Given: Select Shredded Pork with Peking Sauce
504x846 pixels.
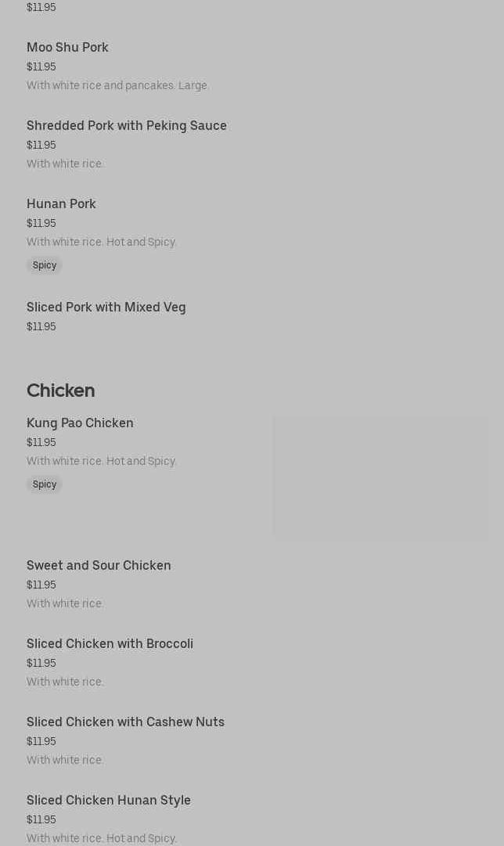Looking at the screenshot, I should (126, 126).
